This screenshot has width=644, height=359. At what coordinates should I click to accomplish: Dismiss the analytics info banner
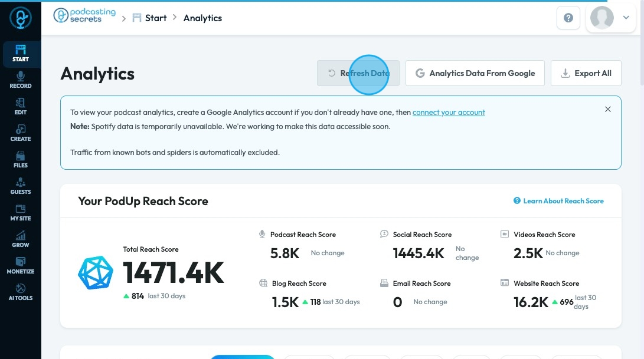coord(608,109)
